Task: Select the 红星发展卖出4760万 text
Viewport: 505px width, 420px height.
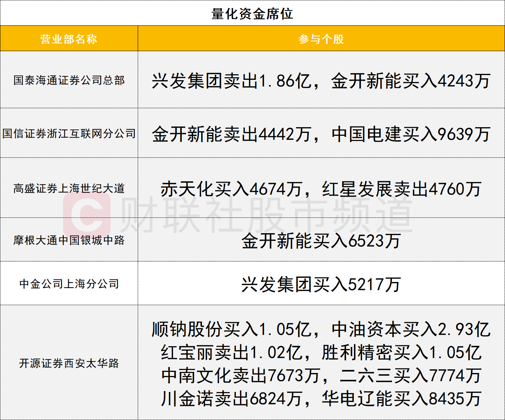Action: pyautogui.click(x=402, y=189)
